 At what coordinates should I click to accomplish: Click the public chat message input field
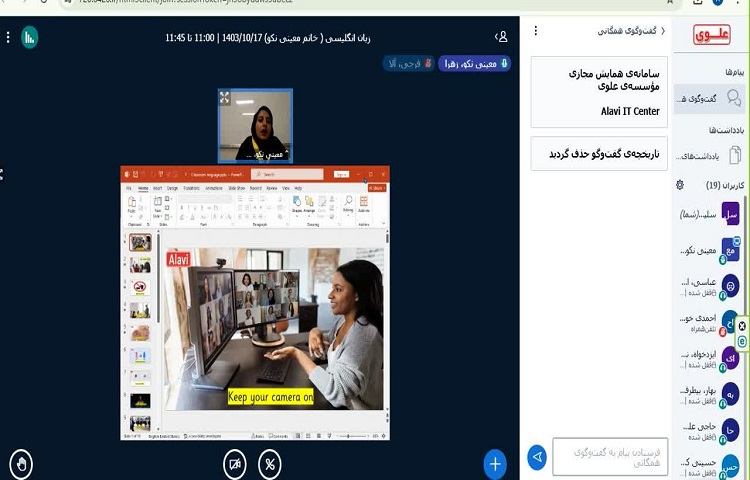click(x=610, y=458)
